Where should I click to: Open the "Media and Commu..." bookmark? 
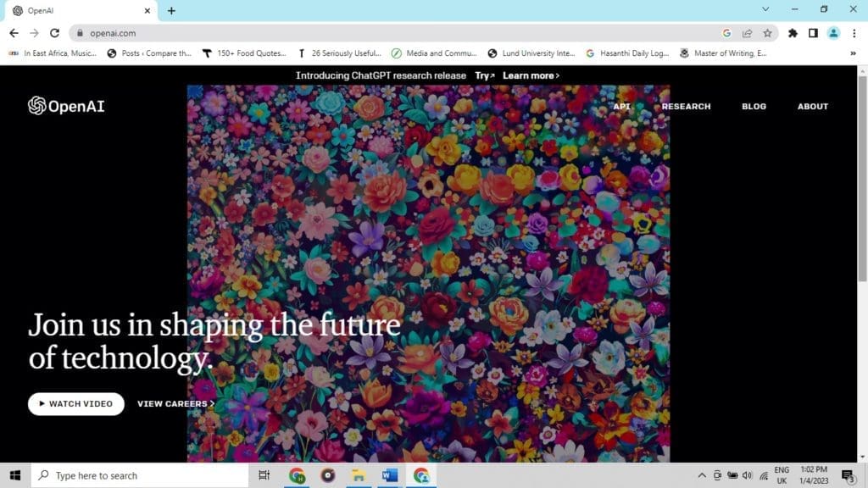point(435,53)
